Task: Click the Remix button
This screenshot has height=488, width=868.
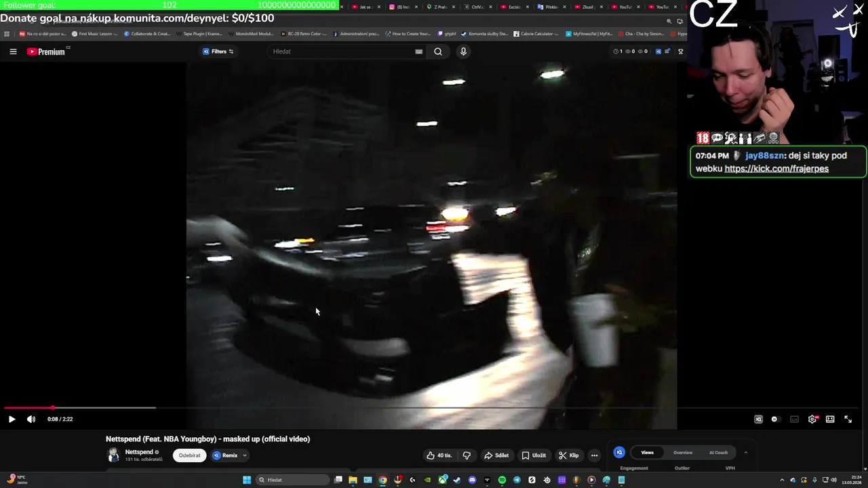Action: [x=225, y=455]
